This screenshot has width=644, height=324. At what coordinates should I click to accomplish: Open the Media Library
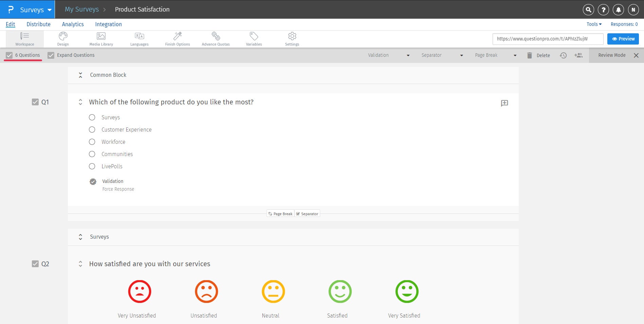coord(101,38)
